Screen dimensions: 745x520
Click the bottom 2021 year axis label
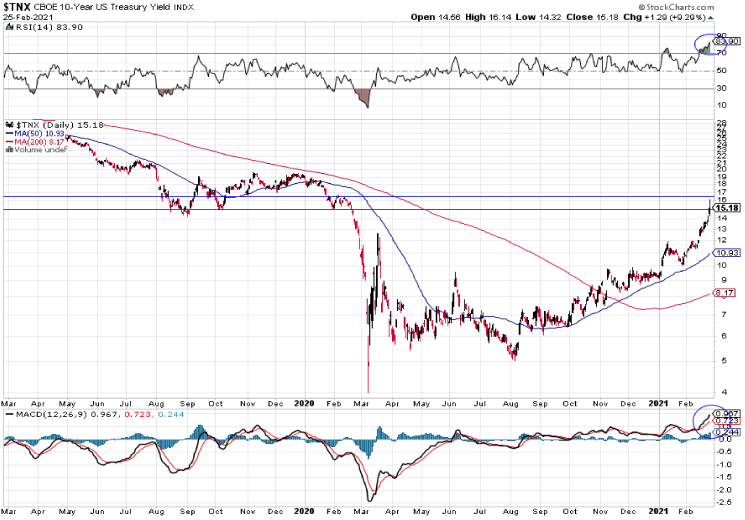point(662,511)
